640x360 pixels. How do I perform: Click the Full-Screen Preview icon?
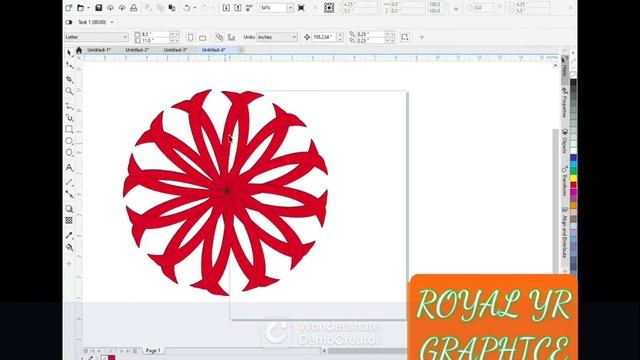point(301,8)
